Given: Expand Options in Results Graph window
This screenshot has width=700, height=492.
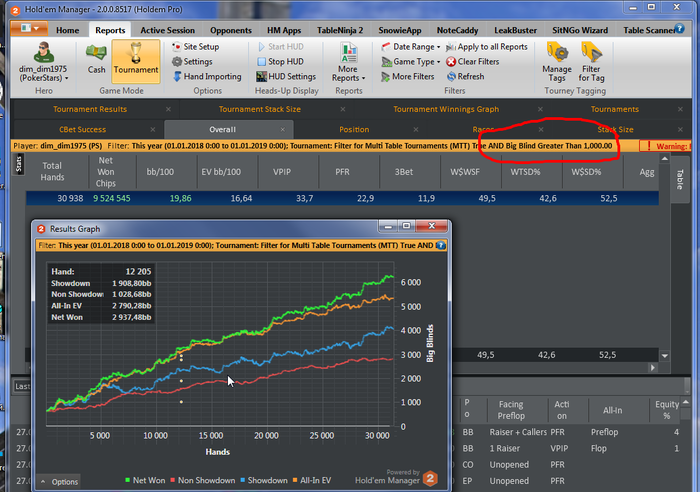Looking at the screenshot, I should (x=58, y=482).
